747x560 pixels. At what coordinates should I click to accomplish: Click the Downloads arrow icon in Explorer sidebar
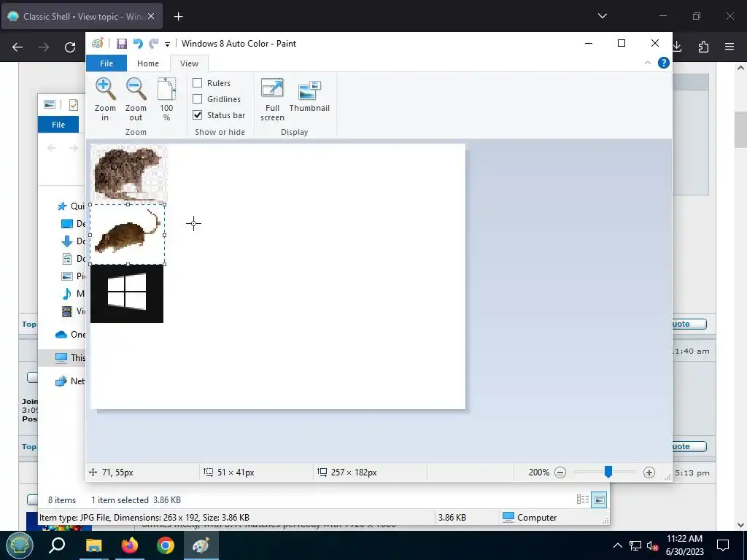(x=67, y=241)
